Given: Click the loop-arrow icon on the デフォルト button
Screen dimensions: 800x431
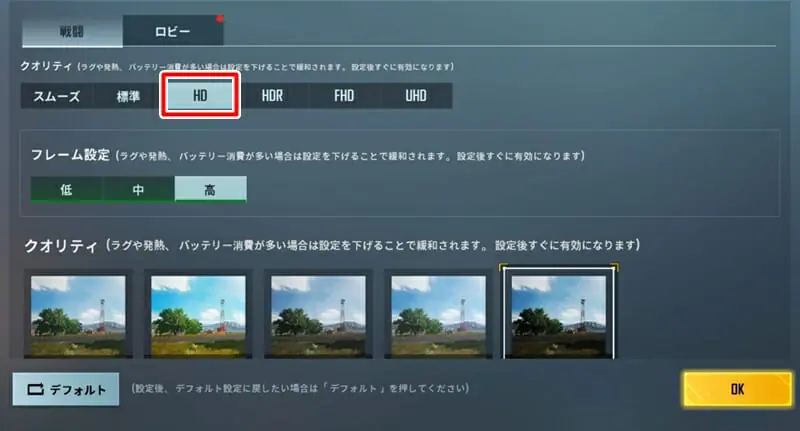Looking at the screenshot, I should (35, 390).
